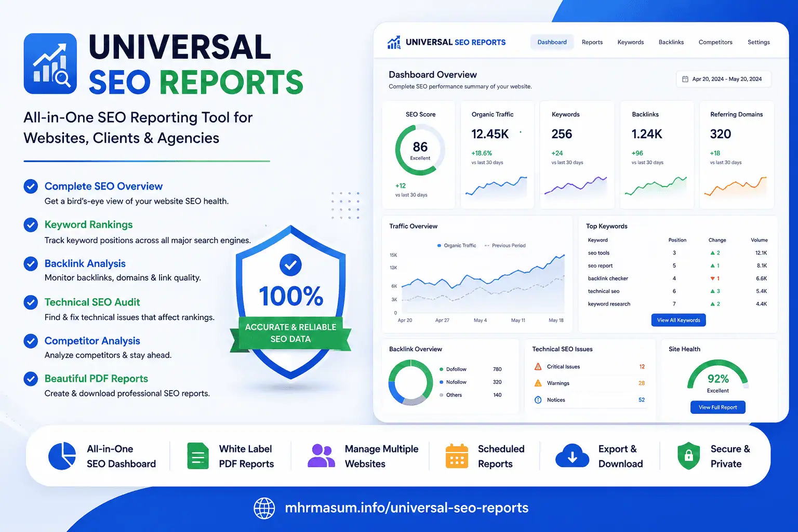Open the Competitors tab
Screen dimensions: 798x532
[x=715, y=42]
